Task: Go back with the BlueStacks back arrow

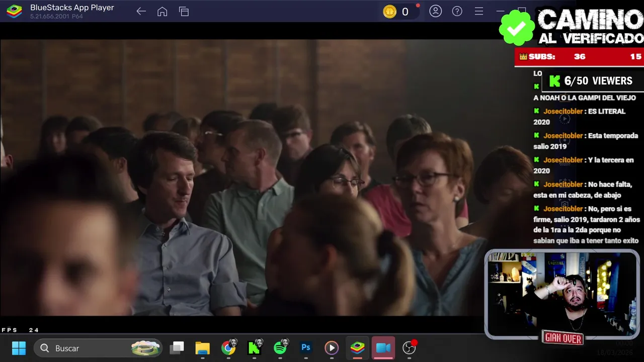Action: 141,12
